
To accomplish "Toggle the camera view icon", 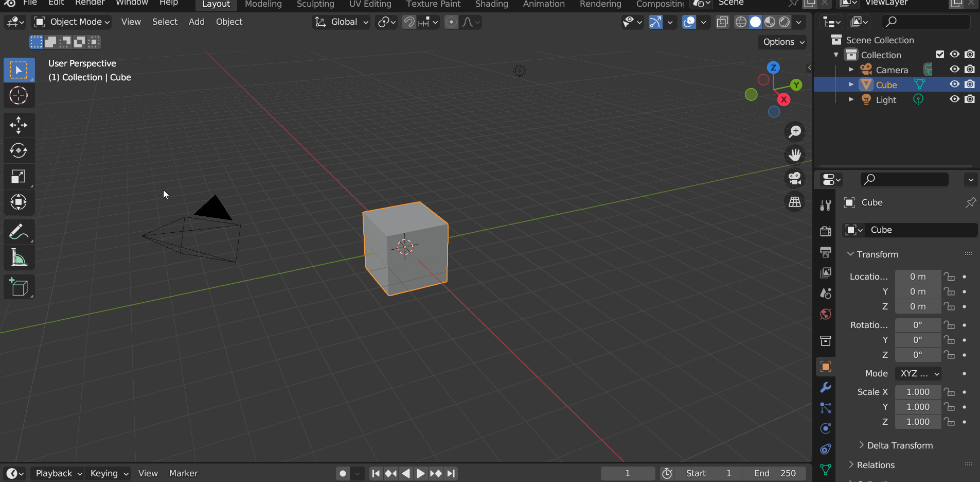I will (x=795, y=179).
